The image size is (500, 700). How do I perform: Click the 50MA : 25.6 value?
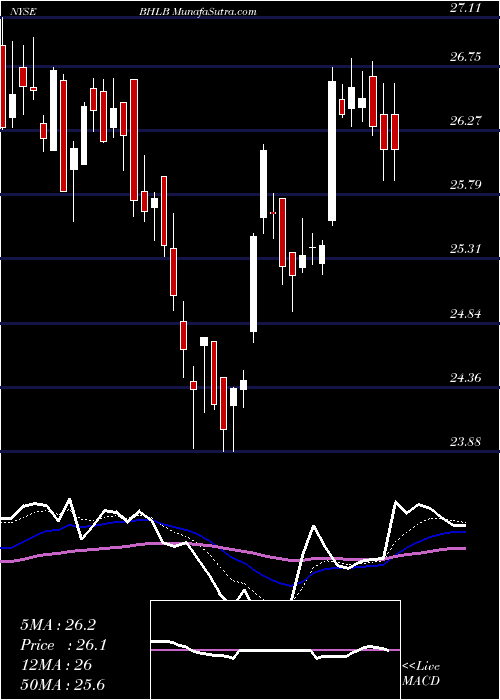(62, 684)
